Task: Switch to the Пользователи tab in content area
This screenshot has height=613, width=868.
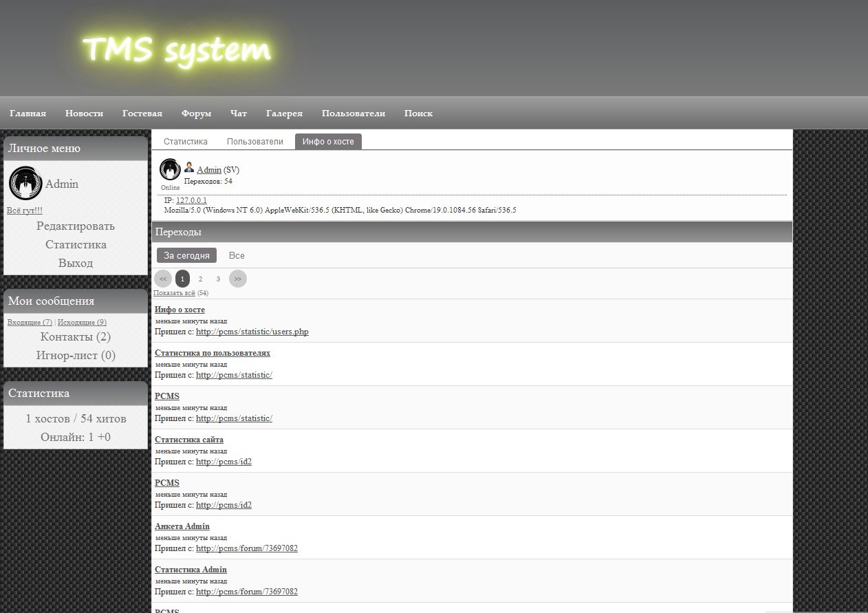Action: pos(255,142)
